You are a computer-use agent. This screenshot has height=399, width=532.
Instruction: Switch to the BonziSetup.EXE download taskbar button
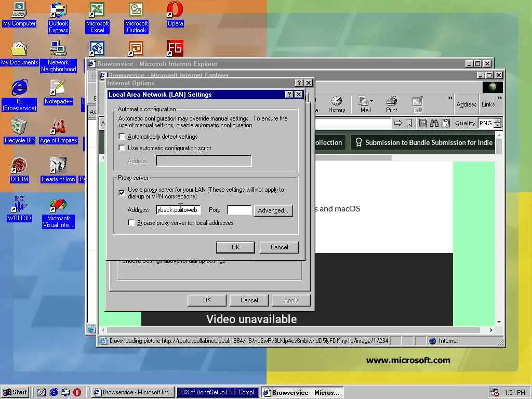(x=218, y=392)
